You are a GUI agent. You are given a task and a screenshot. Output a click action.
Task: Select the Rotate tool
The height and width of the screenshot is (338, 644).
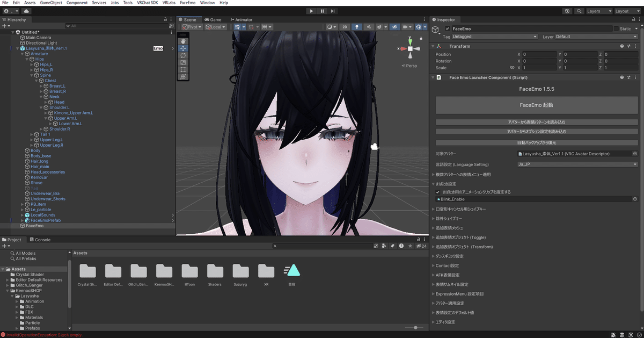(183, 55)
